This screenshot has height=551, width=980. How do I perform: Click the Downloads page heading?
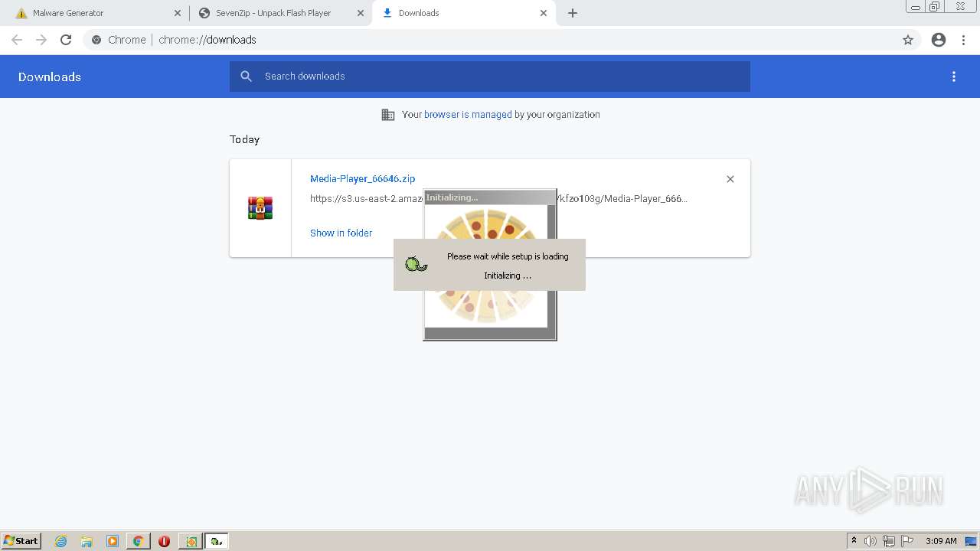50,77
